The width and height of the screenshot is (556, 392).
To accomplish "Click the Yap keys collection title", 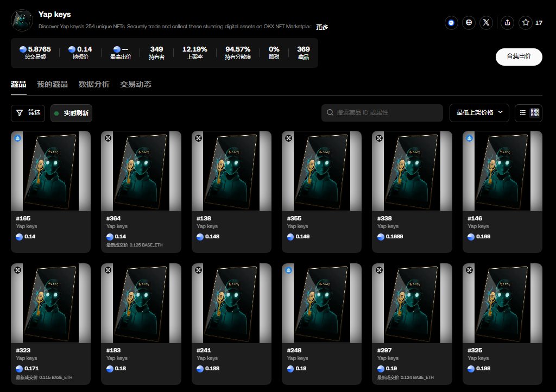I will 55,15.
